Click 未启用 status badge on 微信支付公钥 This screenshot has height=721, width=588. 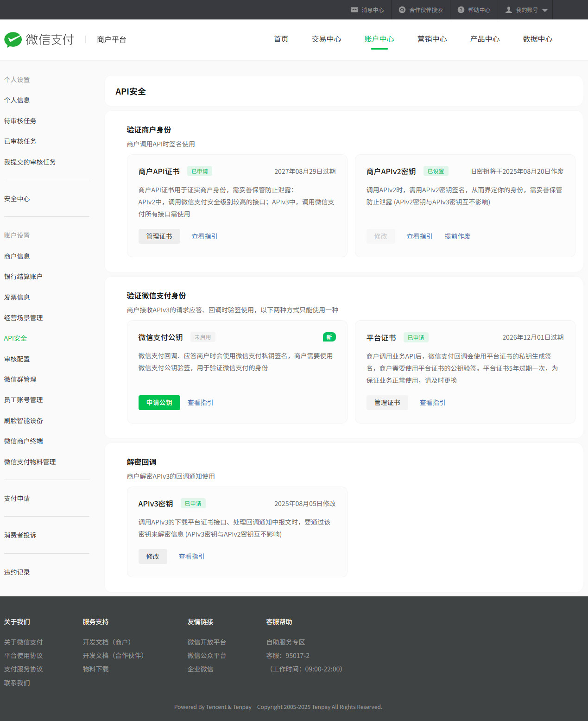coord(203,337)
